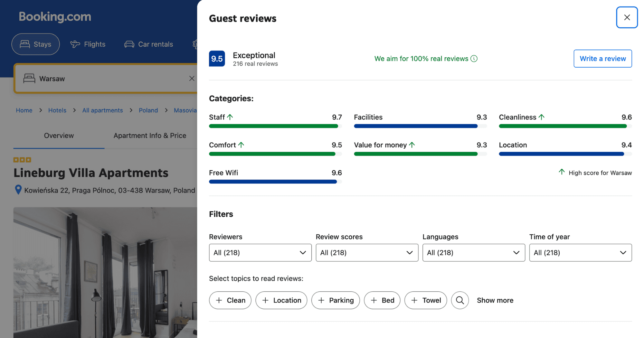
Task: Select the Towel topic chip
Action: click(x=425, y=300)
